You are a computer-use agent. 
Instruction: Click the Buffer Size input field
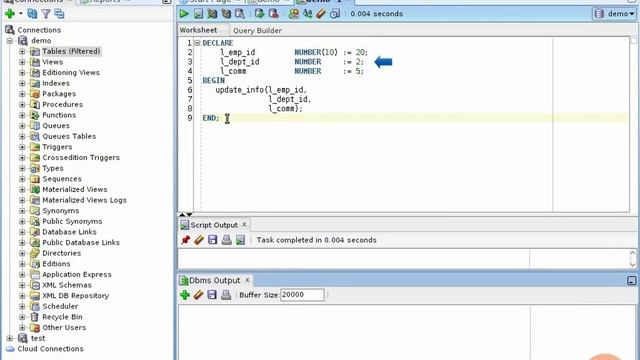(x=302, y=295)
